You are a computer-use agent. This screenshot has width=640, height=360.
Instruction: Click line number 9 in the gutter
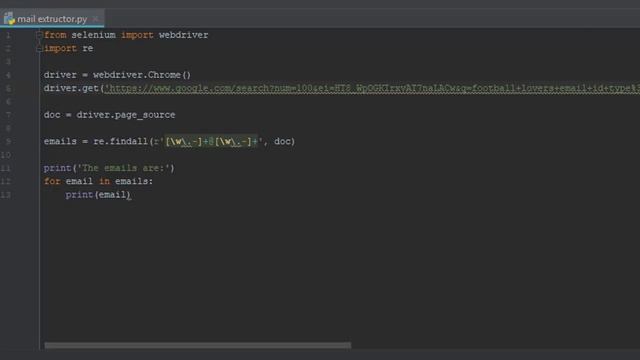(8, 142)
